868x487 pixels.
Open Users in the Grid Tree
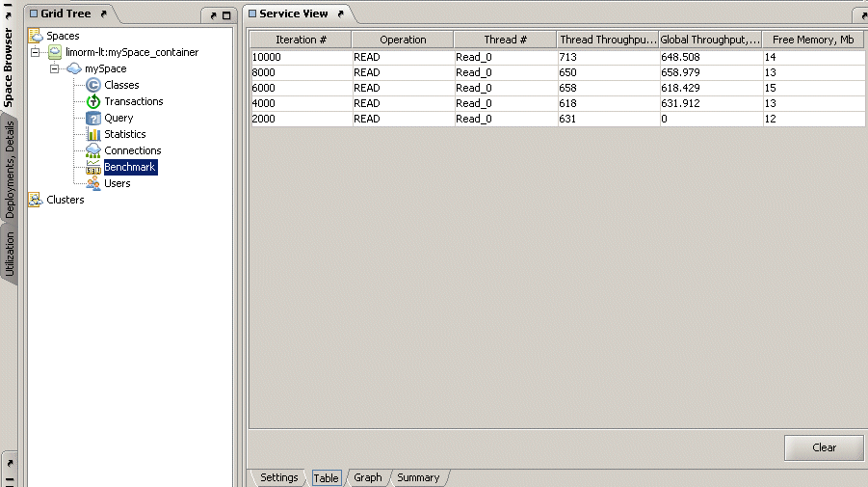[x=117, y=183]
